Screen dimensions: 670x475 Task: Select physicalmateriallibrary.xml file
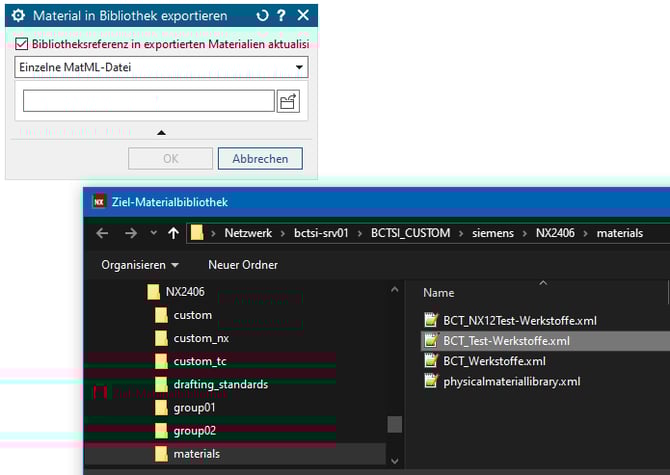pyautogui.click(x=511, y=381)
